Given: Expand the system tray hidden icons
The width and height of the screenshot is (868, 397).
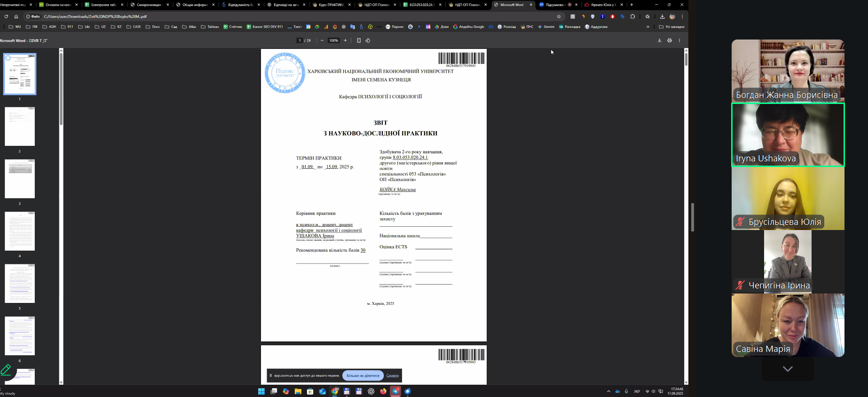Looking at the screenshot, I should coord(608,391).
